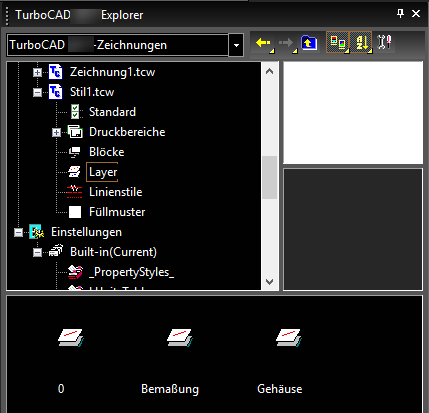
Task: Open the TurboCAD-Zeichnungen dropdown arrow
Action: (x=236, y=45)
